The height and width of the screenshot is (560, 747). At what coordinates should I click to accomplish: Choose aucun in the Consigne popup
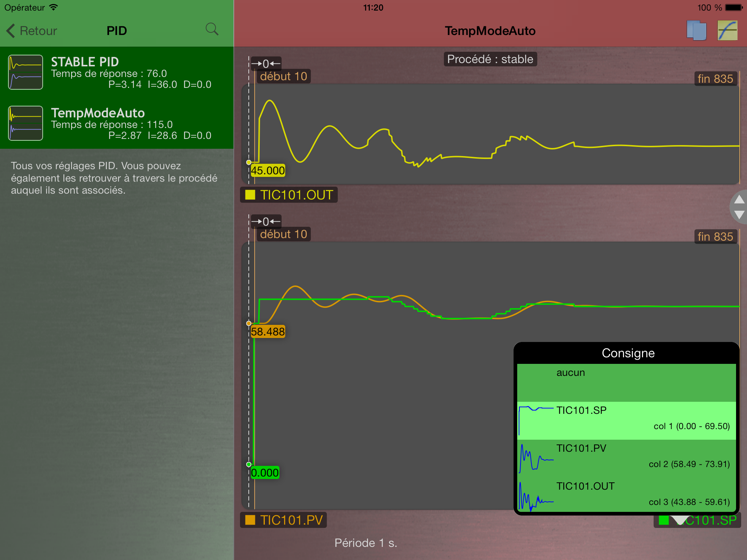point(627,383)
